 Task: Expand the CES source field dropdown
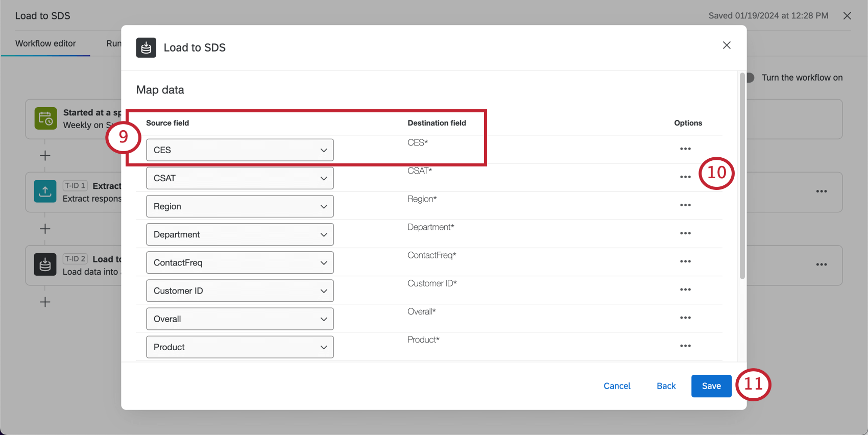pos(239,150)
